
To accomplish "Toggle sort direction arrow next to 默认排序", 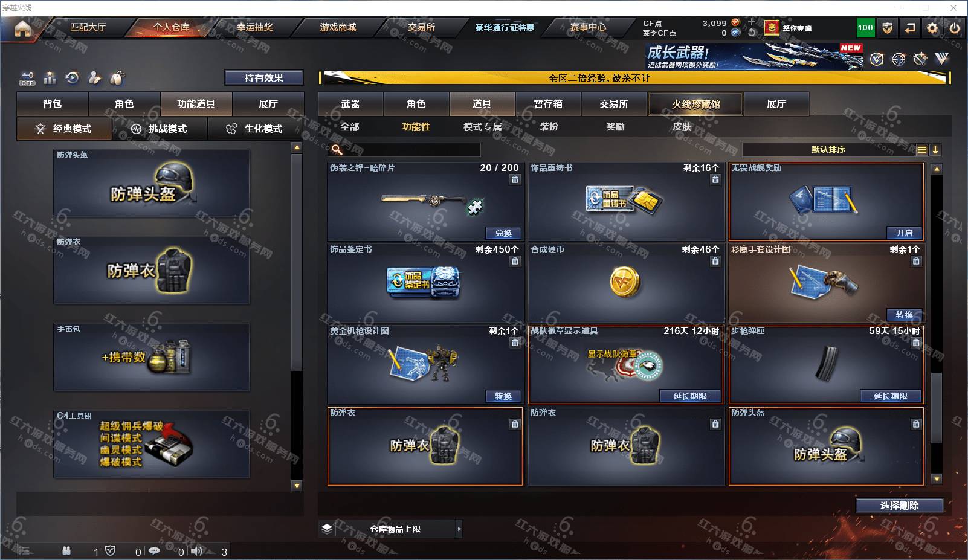I will coord(935,150).
